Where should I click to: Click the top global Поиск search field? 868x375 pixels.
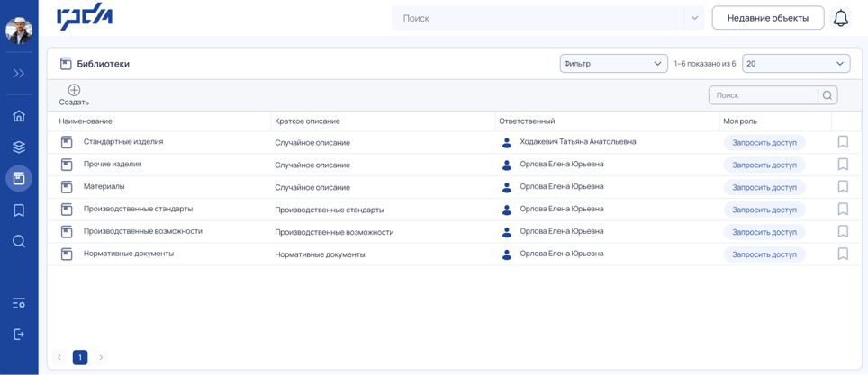pos(538,18)
